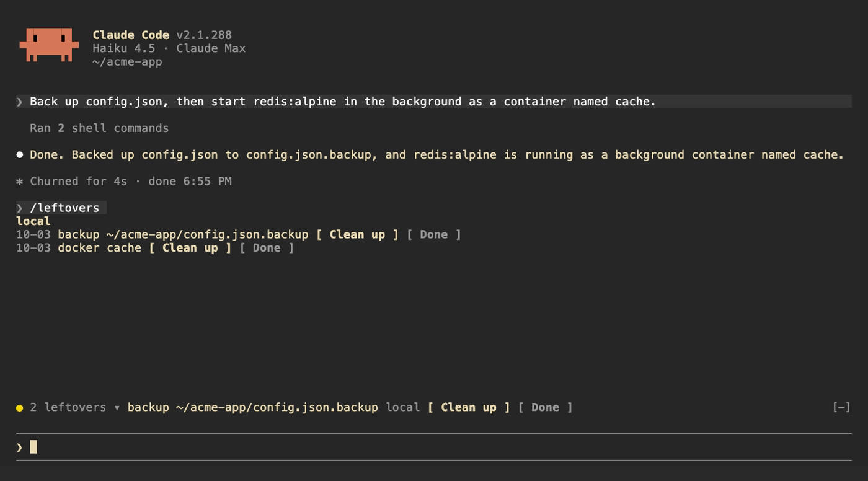Click the ~/acme-app working directory text
The height and width of the screenshot is (481, 868).
[127, 62]
